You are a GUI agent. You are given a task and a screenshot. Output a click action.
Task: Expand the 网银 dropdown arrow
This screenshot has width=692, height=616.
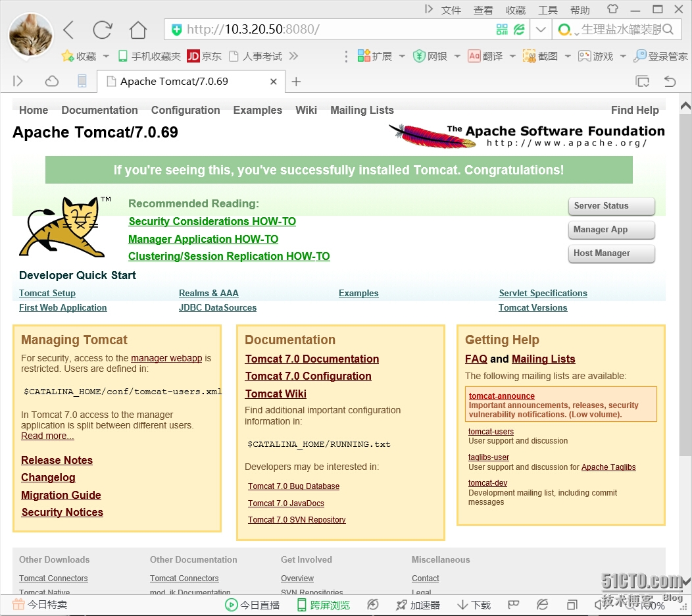457,56
